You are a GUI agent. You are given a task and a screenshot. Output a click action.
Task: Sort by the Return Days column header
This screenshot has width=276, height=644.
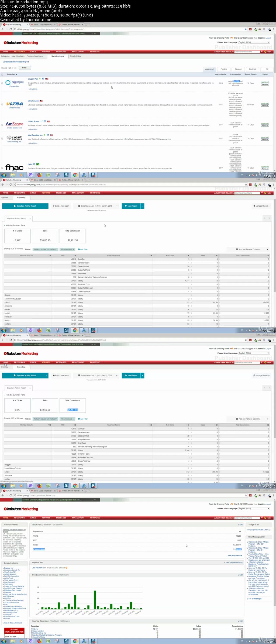click(250, 74)
